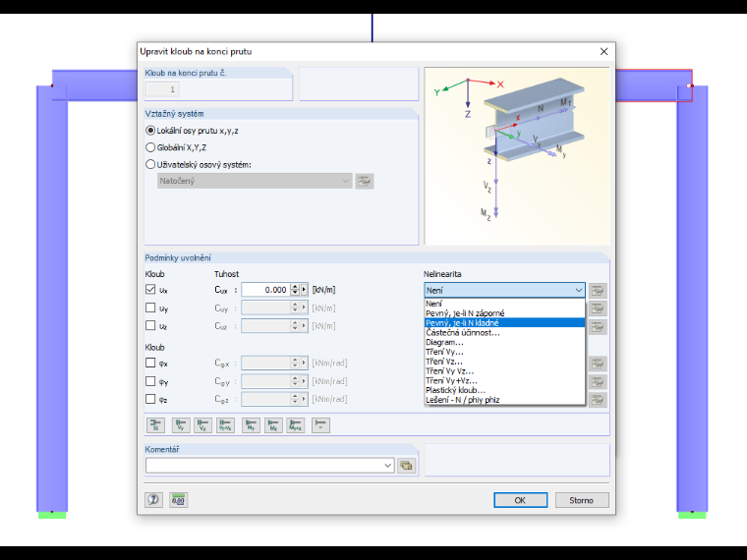
Task: Open the Cux stiffness options arrow button
Action: click(x=304, y=290)
